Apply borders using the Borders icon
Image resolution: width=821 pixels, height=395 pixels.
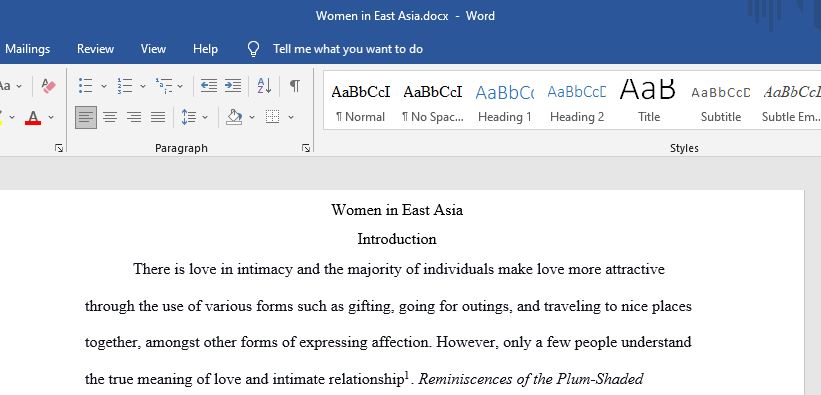[272, 117]
